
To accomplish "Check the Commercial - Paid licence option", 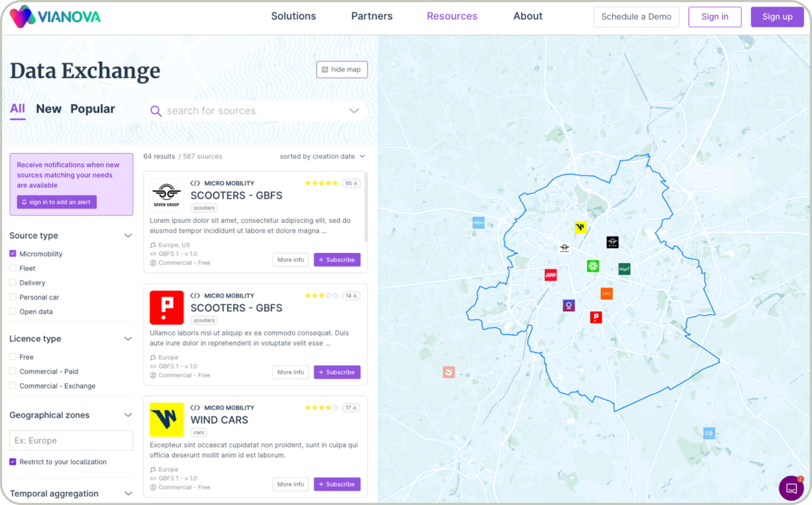I will pyautogui.click(x=13, y=371).
